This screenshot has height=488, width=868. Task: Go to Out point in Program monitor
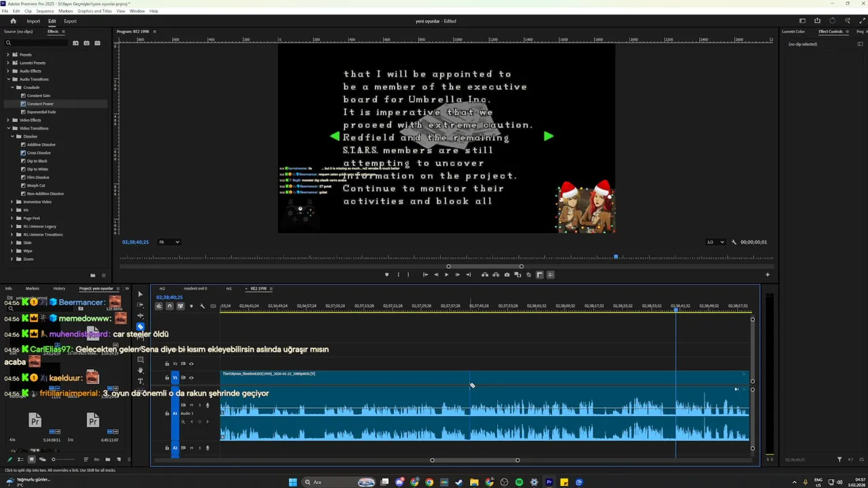coord(468,274)
